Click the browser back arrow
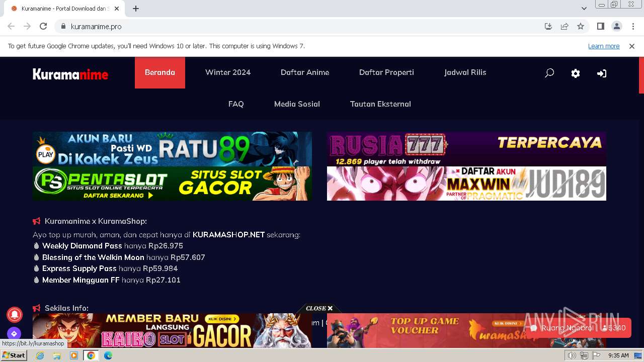Screen dimensions: 644x362 click(x=11, y=26)
